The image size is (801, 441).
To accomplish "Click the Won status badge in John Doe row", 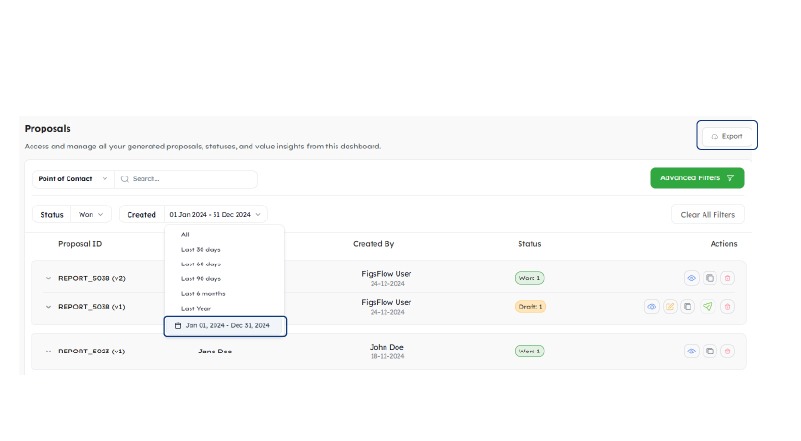I will click(530, 351).
